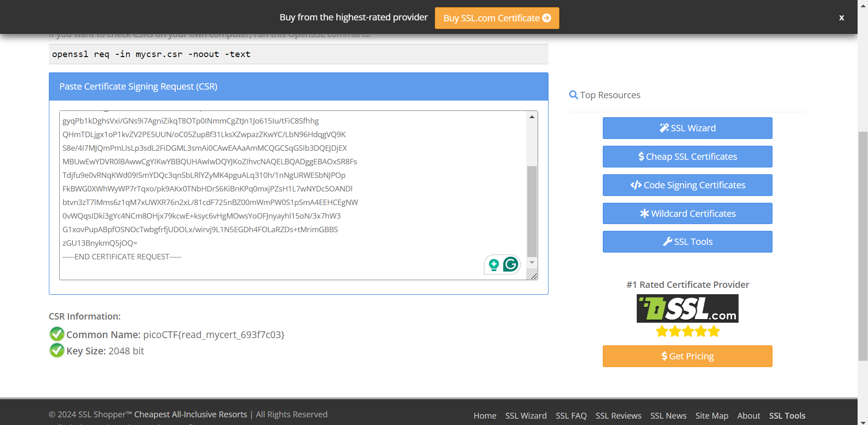Click the page vertical scrollbar thumb
868x425 pixels.
(863, 246)
